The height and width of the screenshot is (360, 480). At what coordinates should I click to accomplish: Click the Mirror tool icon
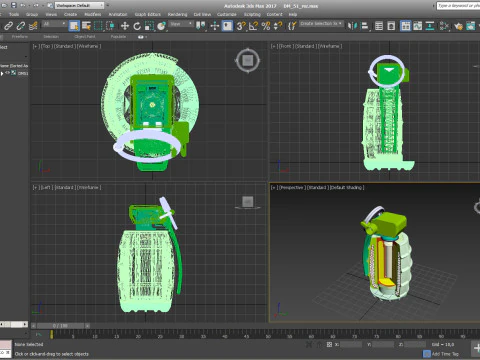pyautogui.click(x=352, y=26)
